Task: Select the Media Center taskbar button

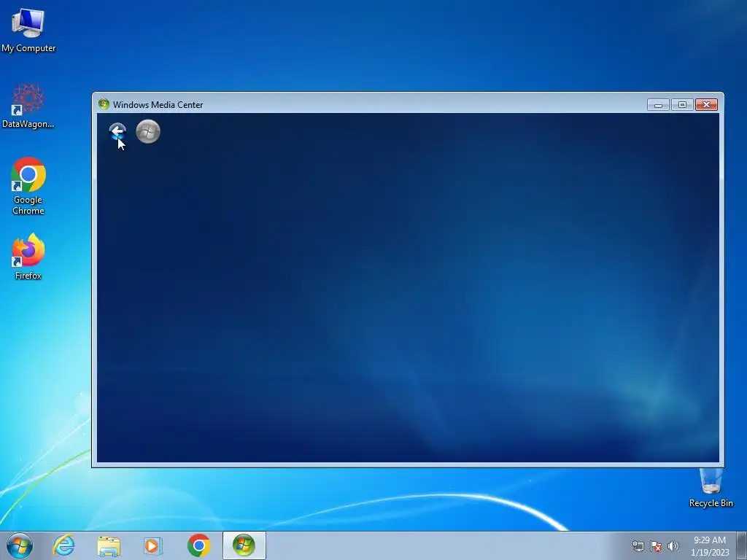Action: (x=244, y=545)
